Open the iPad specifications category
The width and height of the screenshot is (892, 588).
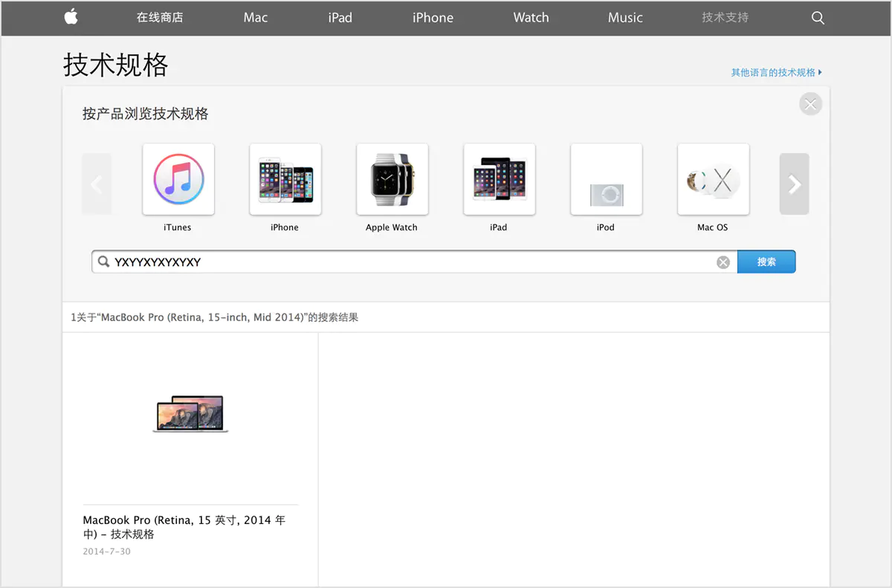coord(499,179)
